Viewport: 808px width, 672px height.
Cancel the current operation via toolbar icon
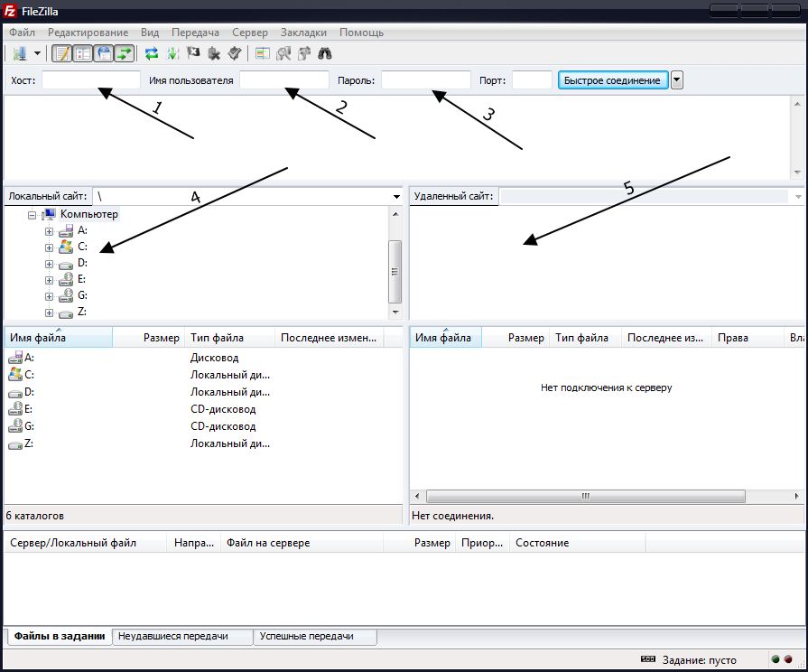pyautogui.click(x=193, y=53)
